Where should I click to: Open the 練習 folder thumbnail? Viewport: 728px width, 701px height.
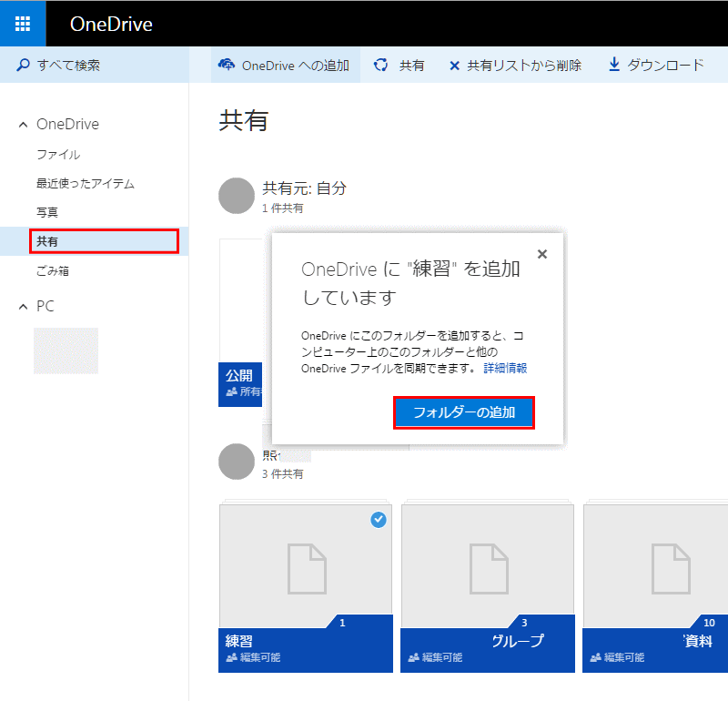[306, 567]
